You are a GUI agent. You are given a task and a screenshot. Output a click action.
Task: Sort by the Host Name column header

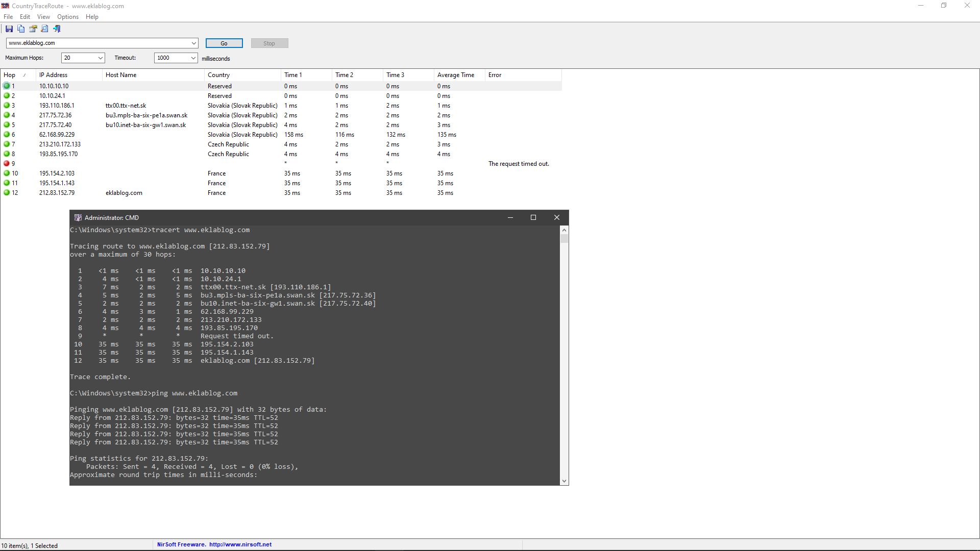click(x=153, y=75)
